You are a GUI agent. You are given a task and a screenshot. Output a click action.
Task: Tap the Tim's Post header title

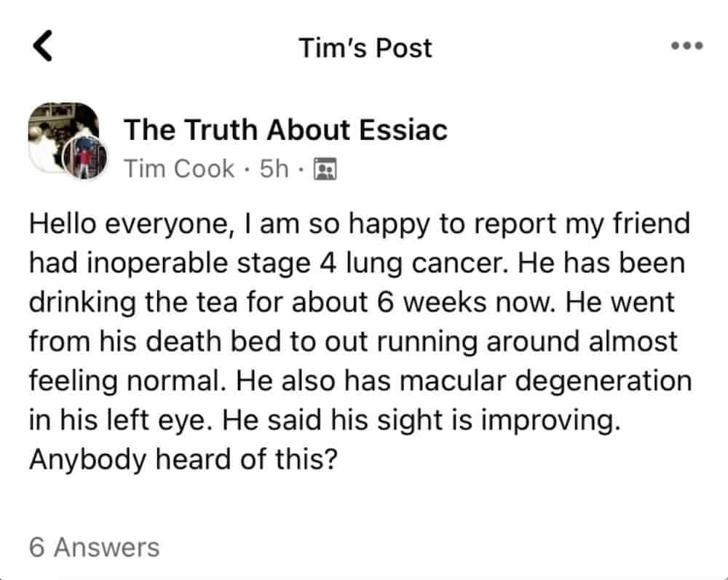(365, 48)
